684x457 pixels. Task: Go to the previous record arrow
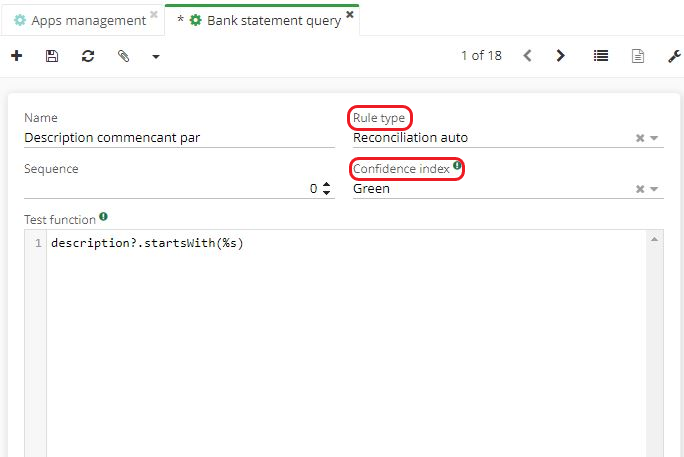tap(527, 56)
